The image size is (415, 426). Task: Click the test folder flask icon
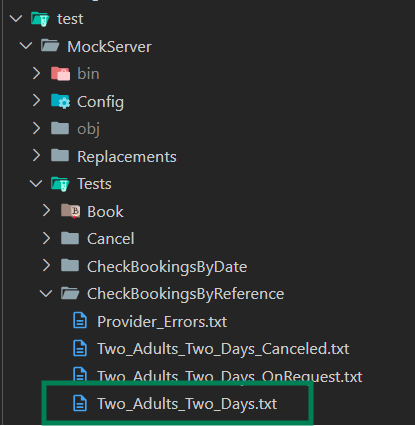coord(40,19)
